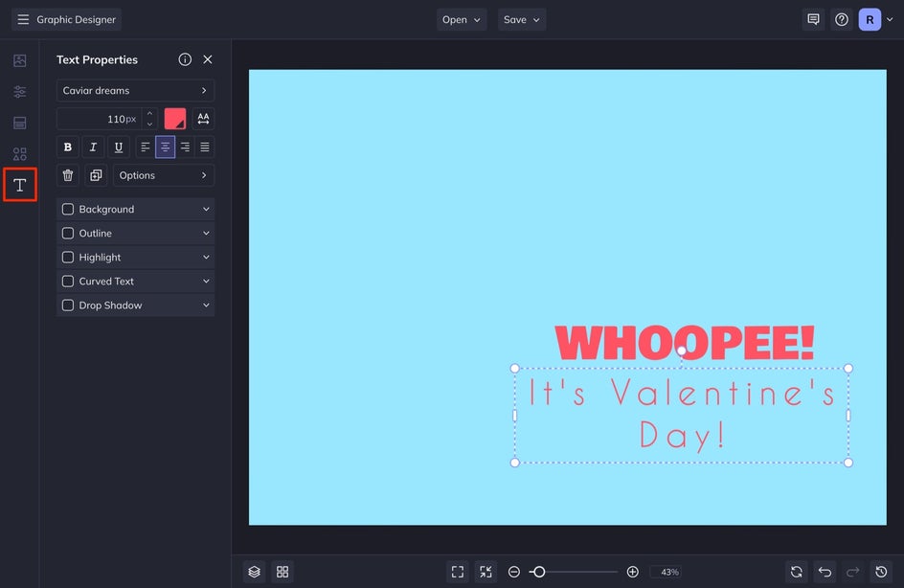Enable the Background checkbox
Screen dimensions: 904x588
coord(68,210)
